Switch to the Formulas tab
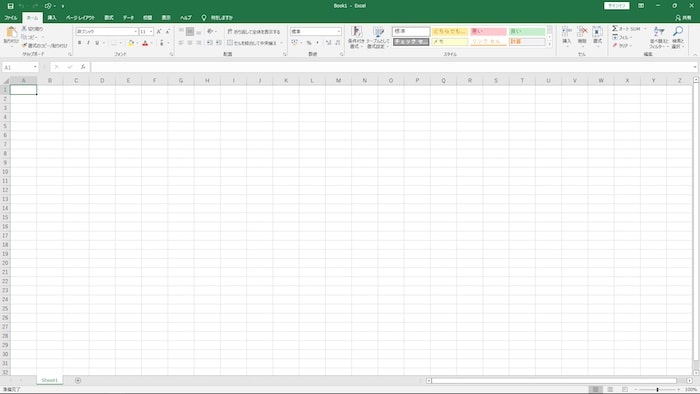Viewport: 700px width, 394px height. (x=109, y=18)
